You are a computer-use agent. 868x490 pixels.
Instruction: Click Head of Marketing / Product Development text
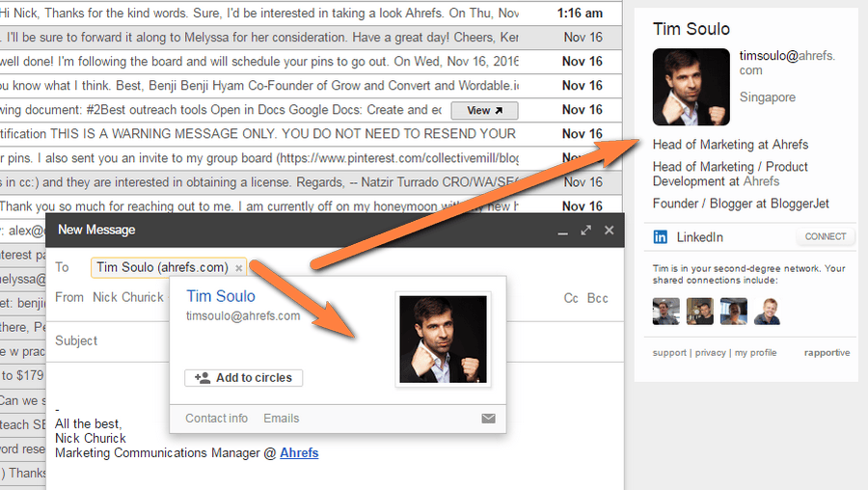point(730,174)
